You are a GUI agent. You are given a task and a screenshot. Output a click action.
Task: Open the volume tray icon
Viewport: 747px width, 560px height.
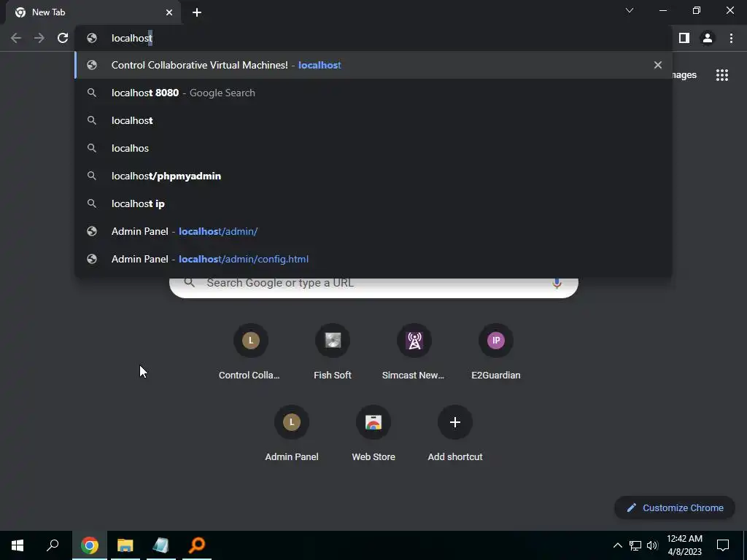653,545
